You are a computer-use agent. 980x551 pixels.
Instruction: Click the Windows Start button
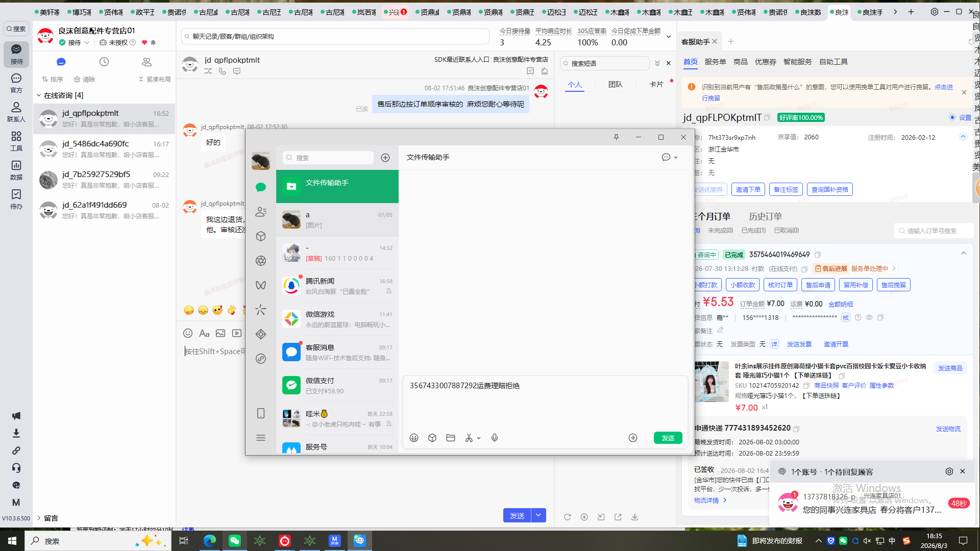point(12,541)
